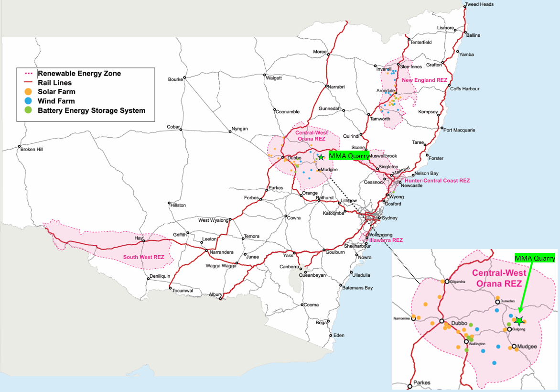Select the South West REZ label

(143, 257)
